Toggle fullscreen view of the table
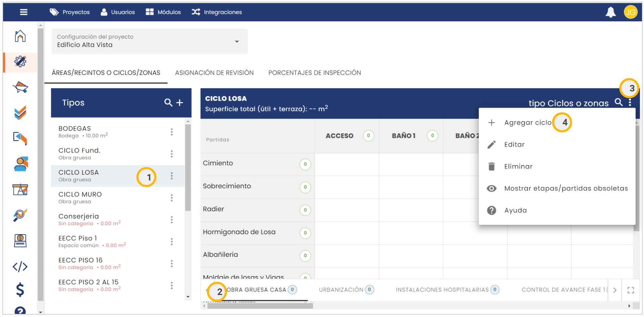Viewport: 644px width, 317px height. click(x=631, y=290)
